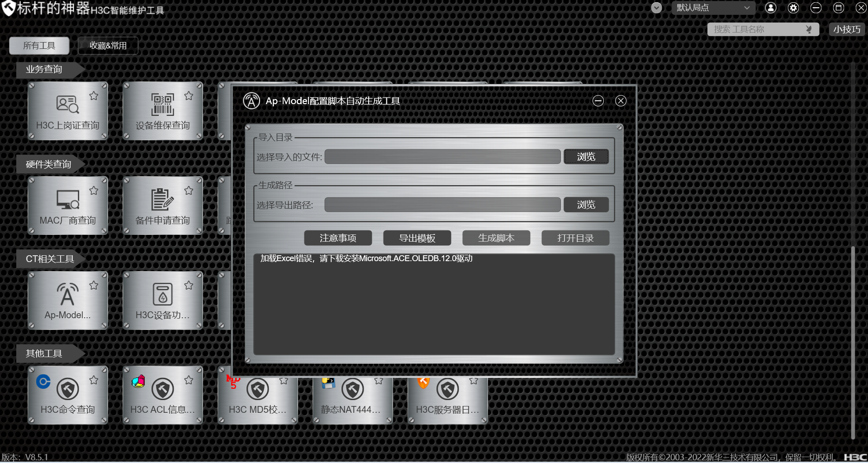868x463 pixels.
Task: Toggle favorite star on H3C MD5校… tile
Action: pos(284,381)
